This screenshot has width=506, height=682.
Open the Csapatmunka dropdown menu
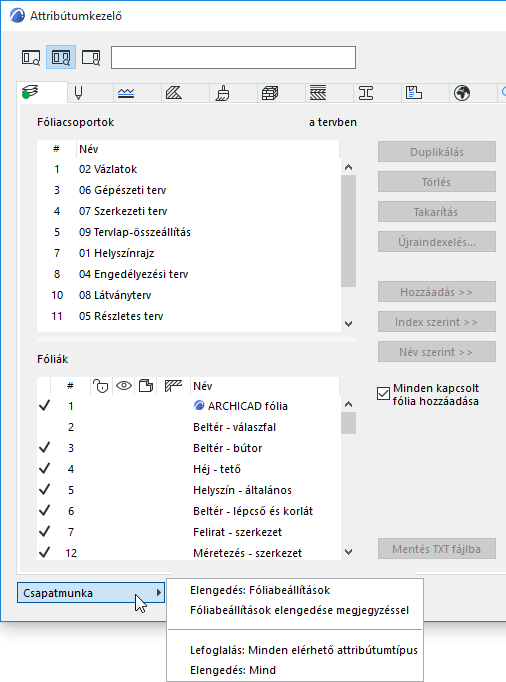(x=91, y=593)
